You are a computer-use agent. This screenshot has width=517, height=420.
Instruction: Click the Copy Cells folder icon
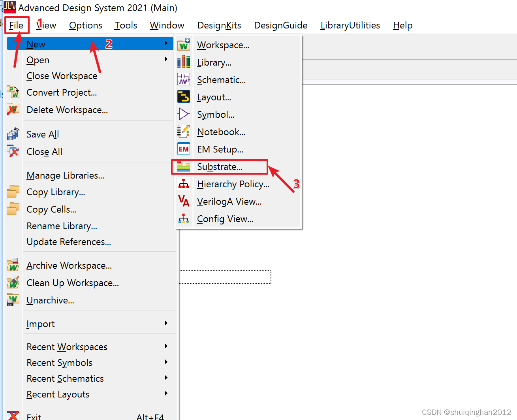13,209
